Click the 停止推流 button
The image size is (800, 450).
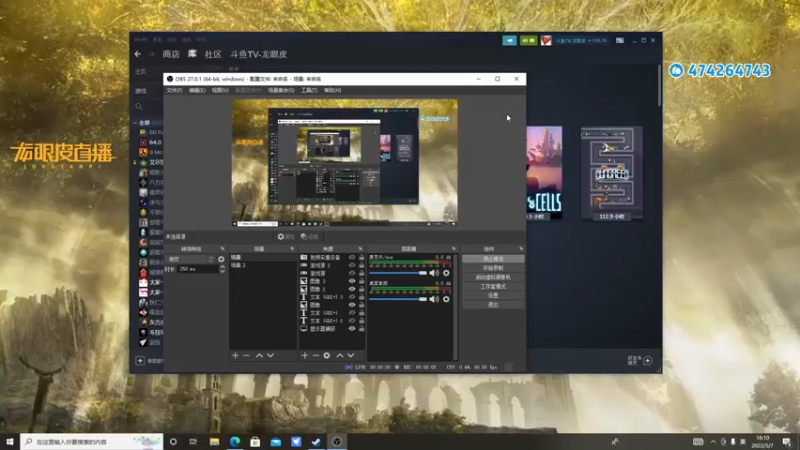[x=493, y=259]
